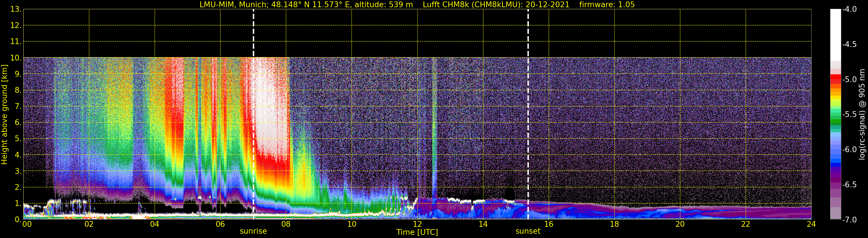The width and height of the screenshot is (868, 238).
Task: Click the '8.' height axis tick label
Action: pyautogui.click(x=18, y=90)
